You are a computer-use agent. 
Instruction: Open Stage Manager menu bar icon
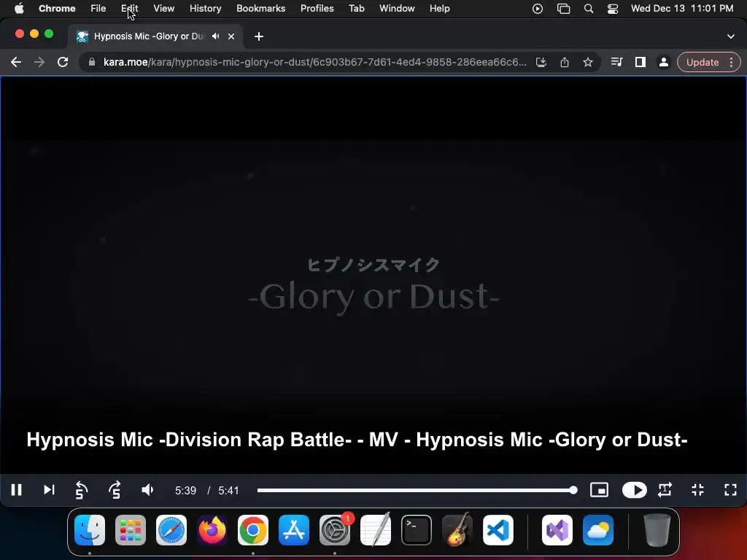pyautogui.click(x=564, y=9)
